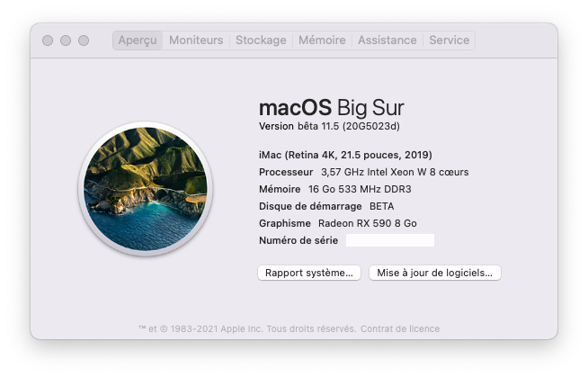The height and width of the screenshot is (377, 588).
Task: Click the Version bêta 11.5 build text
Action: (x=329, y=126)
